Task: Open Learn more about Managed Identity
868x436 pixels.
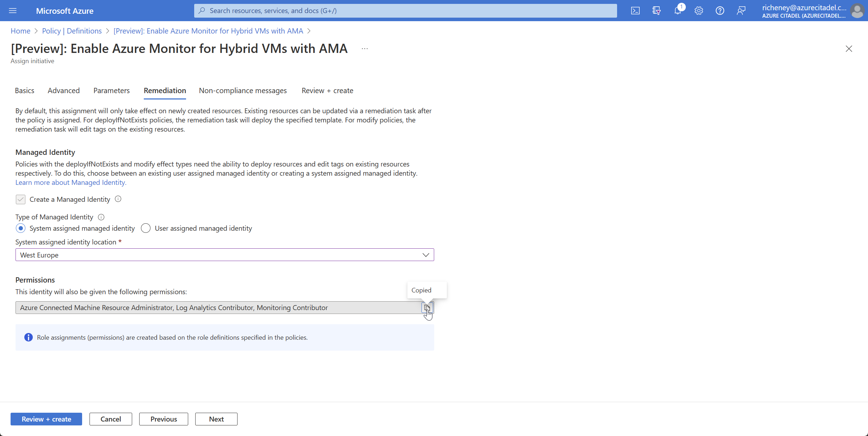Action: (70, 182)
